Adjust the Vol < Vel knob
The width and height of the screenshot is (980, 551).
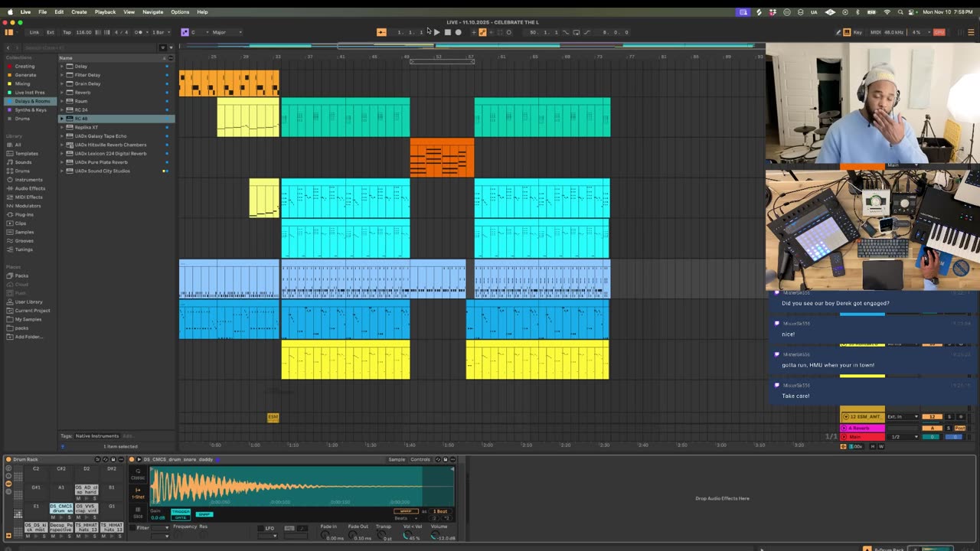(x=407, y=536)
